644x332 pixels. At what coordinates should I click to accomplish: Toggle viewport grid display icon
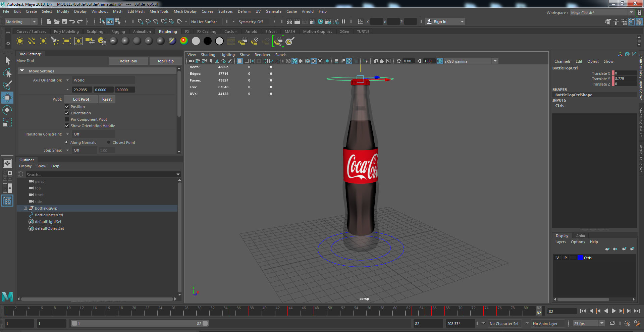point(239,61)
